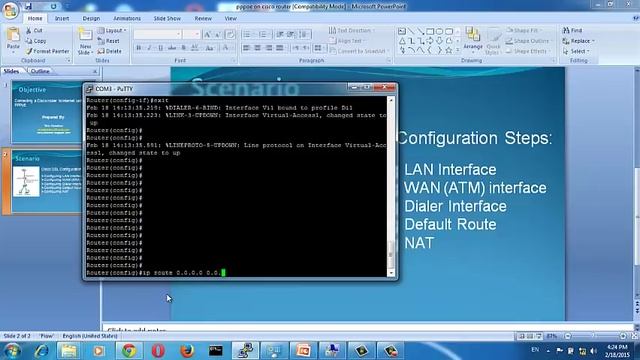This screenshot has width=640, height=360.
Task: Toggle italic formatting
Action: (x=149, y=48)
